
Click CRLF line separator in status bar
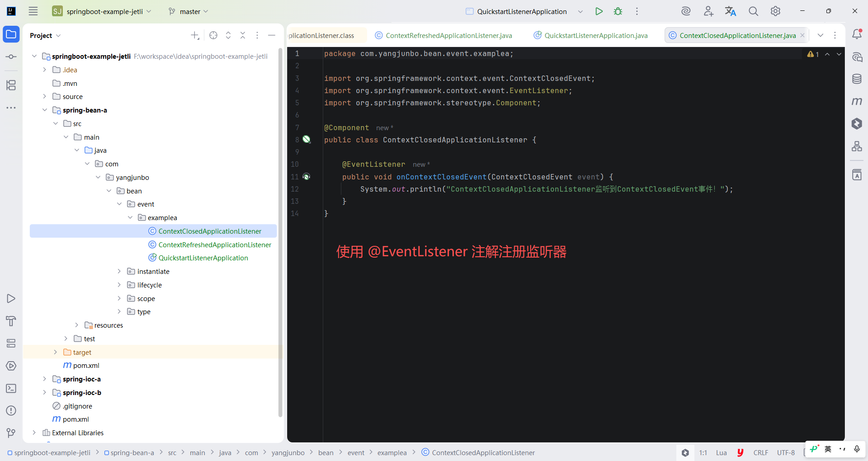[760, 452]
